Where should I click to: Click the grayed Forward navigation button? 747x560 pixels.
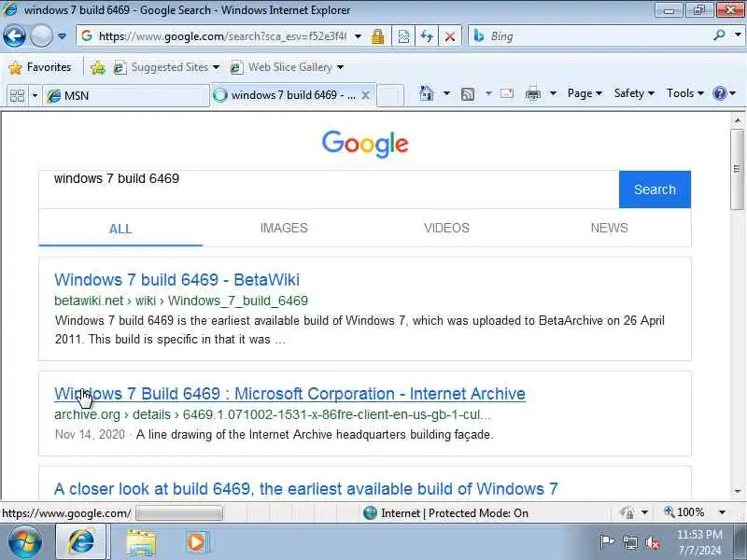[x=41, y=35]
